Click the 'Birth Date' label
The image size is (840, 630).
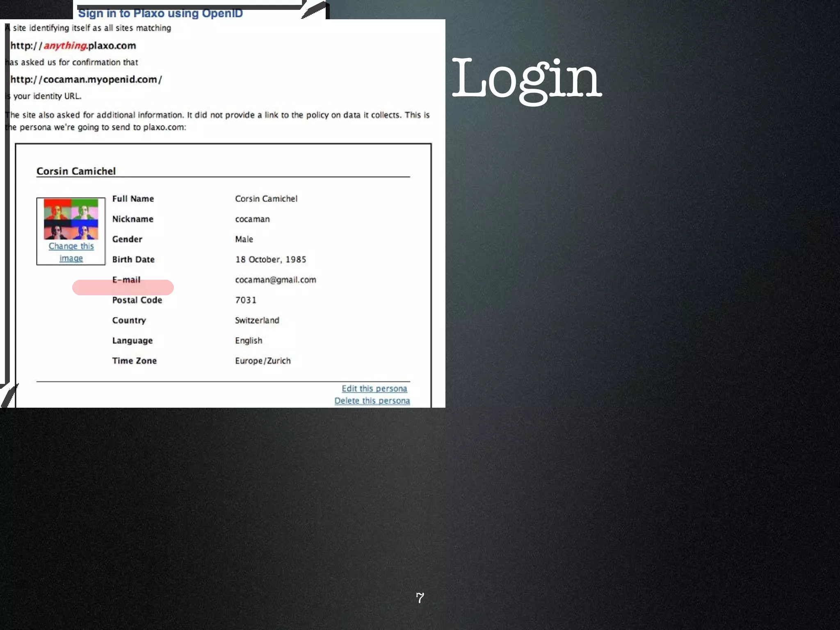[133, 259]
